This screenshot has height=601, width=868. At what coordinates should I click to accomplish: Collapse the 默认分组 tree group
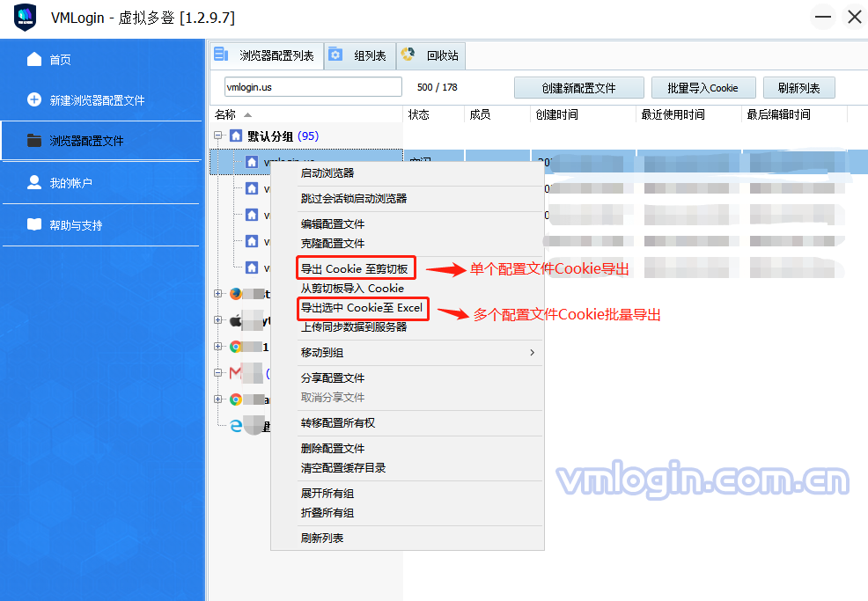[218, 136]
